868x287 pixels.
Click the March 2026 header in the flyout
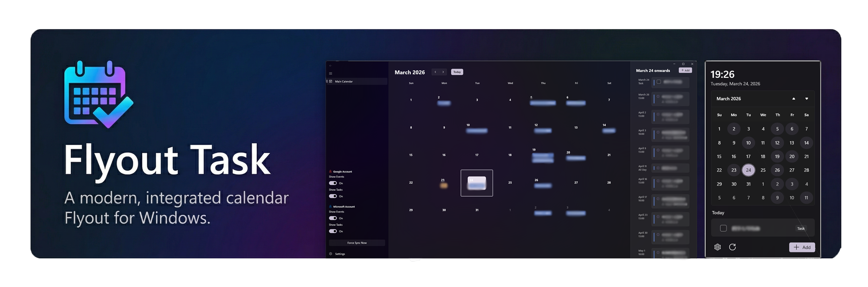pos(728,99)
